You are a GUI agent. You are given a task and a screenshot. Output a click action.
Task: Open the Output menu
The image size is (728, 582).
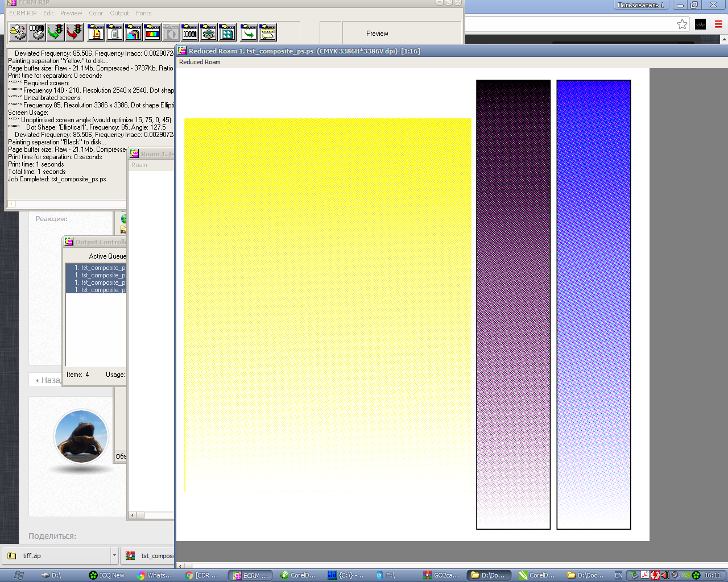click(119, 13)
